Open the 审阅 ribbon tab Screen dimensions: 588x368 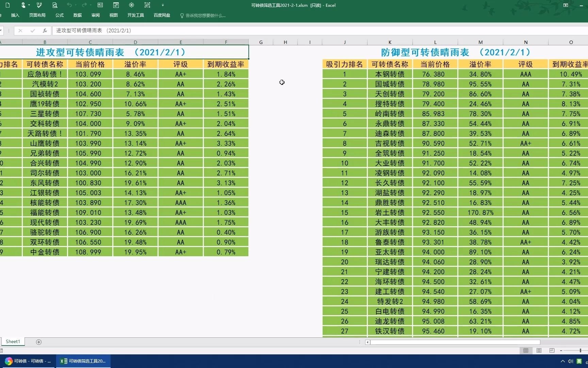tap(96, 15)
